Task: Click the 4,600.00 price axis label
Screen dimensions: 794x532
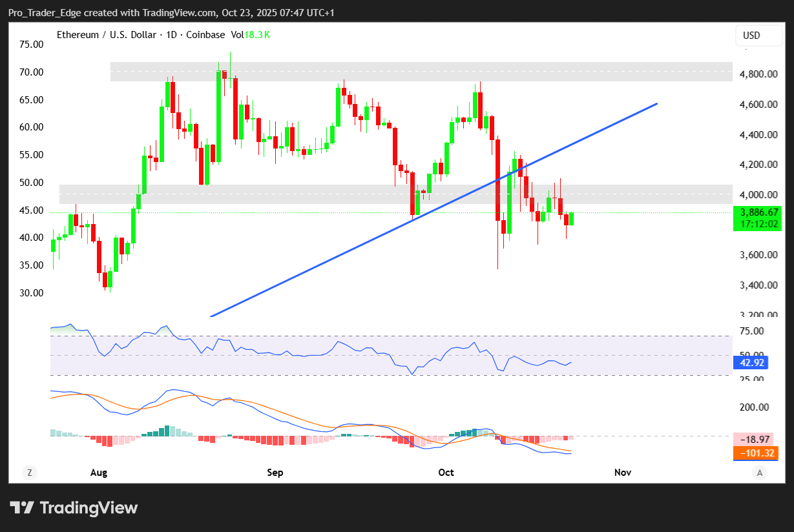Action: point(758,105)
